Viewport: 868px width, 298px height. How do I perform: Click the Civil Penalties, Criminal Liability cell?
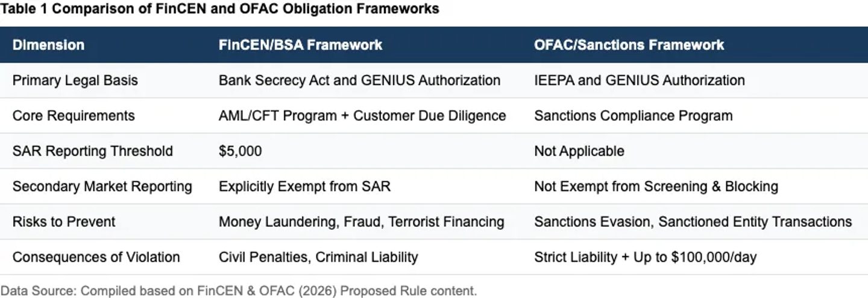[x=318, y=257]
